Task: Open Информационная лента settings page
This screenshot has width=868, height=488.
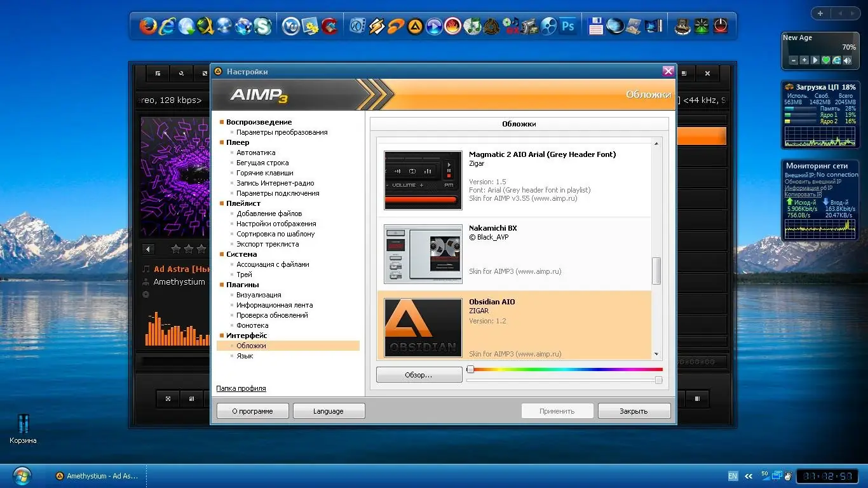Action: tap(275, 305)
